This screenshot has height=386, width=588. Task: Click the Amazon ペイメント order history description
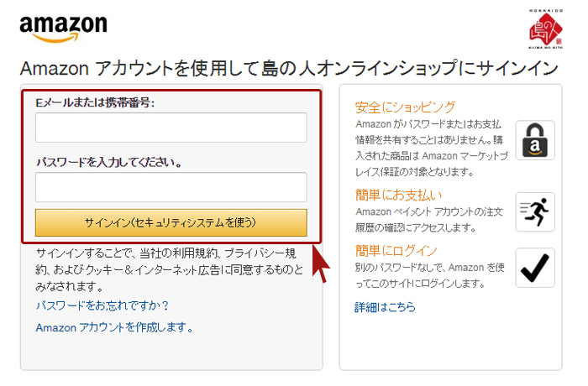[x=429, y=220]
